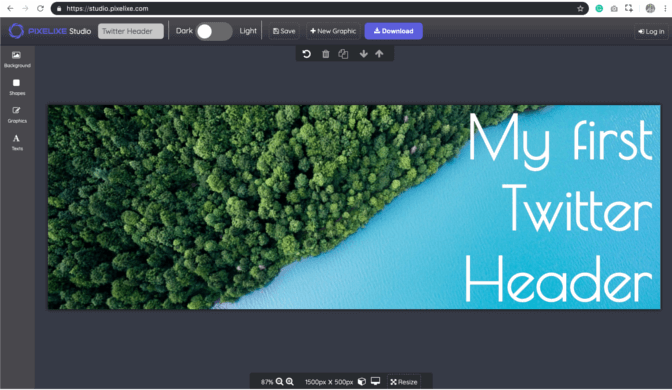Bring element forward with up arrow
The height and width of the screenshot is (390, 672).
coord(379,54)
